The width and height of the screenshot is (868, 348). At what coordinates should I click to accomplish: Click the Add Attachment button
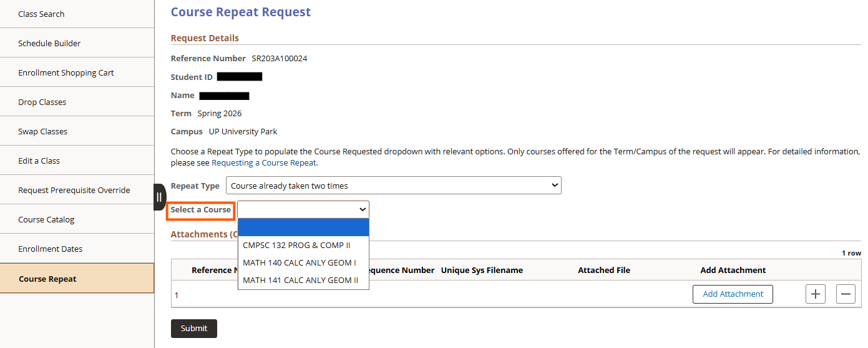[x=733, y=294]
